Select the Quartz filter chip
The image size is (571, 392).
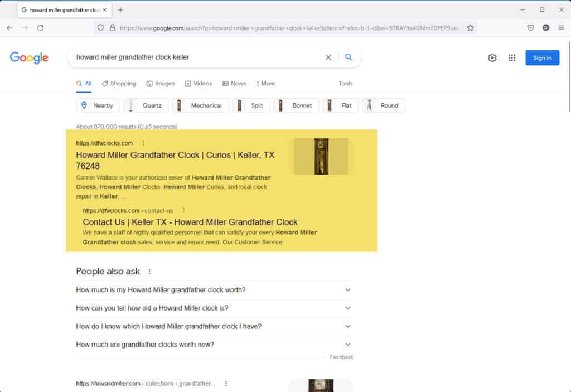point(146,105)
